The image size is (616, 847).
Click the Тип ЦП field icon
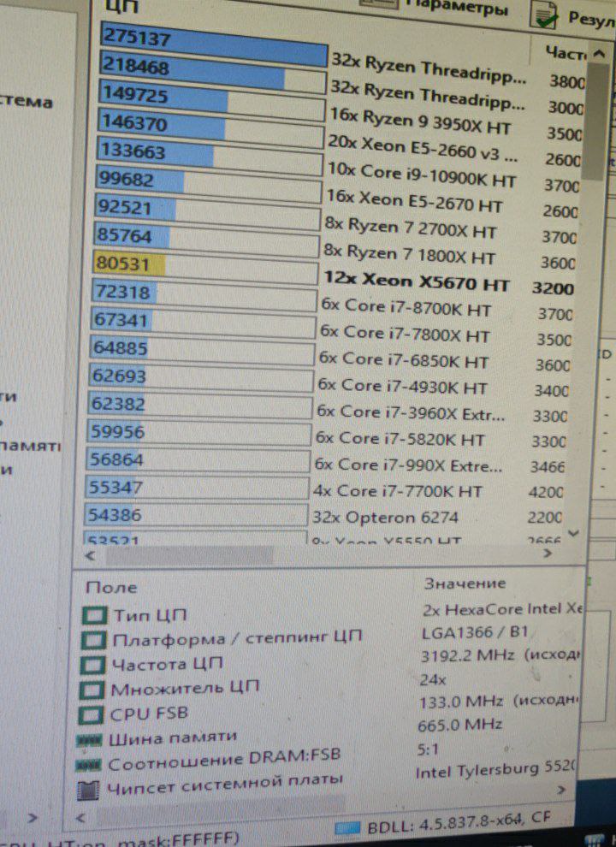click(x=95, y=615)
